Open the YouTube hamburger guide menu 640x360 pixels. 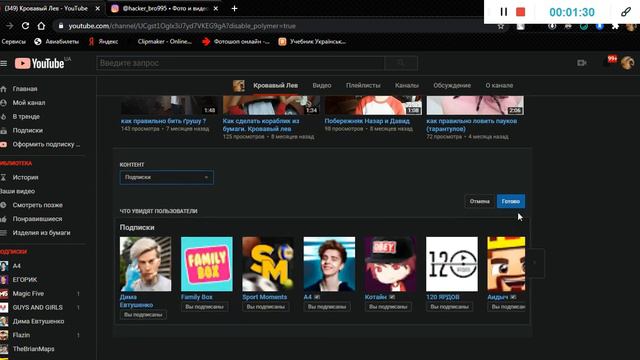point(4,63)
